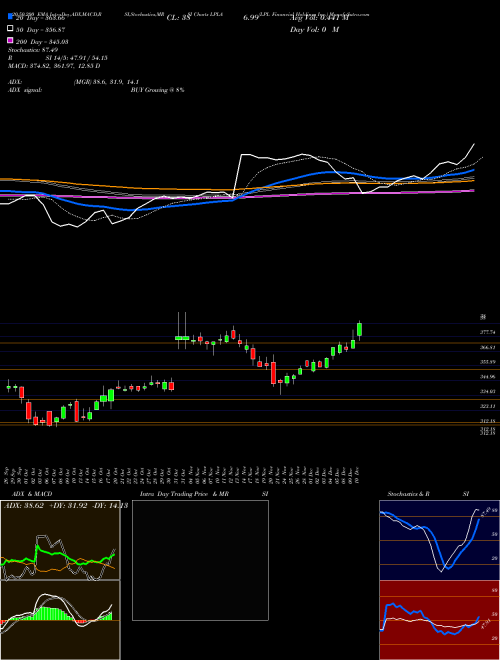Click the blue 20 Day legend swatch
This screenshot has height=660, width=500.
pos(10,17)
